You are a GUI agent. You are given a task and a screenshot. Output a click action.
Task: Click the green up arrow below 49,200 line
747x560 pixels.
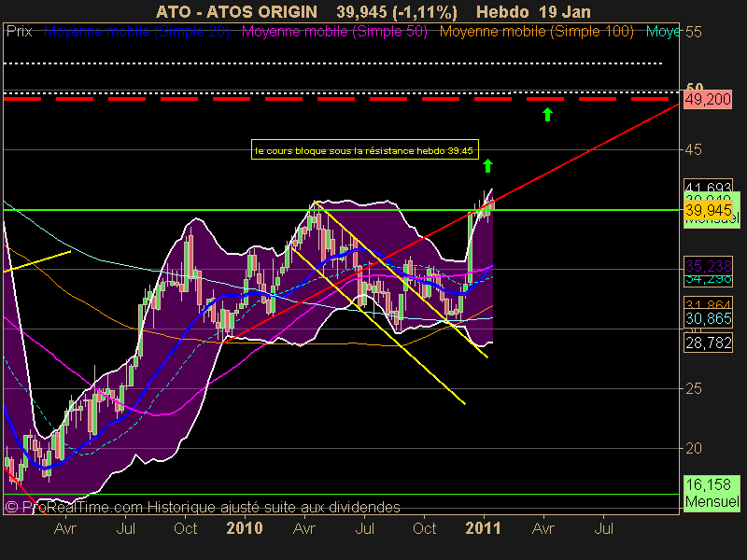click(547, 114)
